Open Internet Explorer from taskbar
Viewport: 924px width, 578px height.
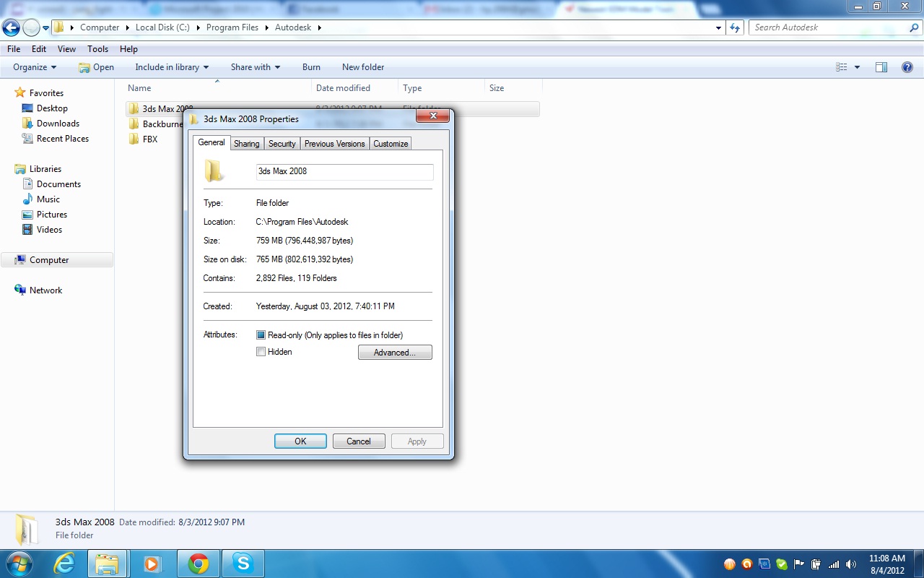point(64,564)
